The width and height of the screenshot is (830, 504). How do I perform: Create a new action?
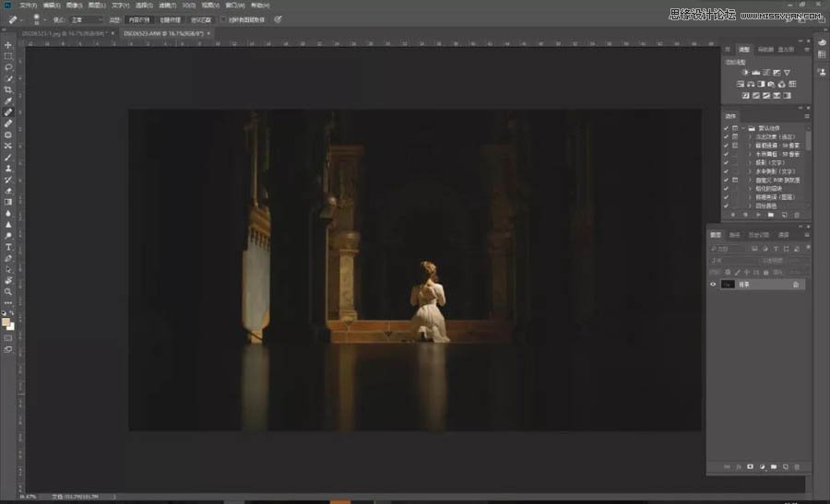click(785, 215)
